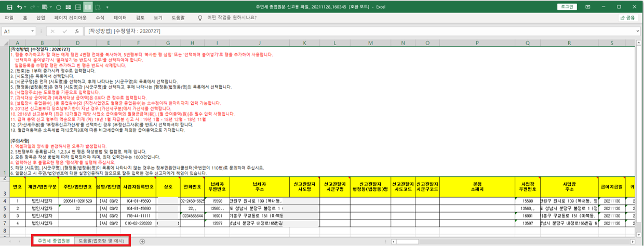Screen dimensions: 644x247
Task: Click the lightbulb Tell Me icon
Action: [199, 18]
